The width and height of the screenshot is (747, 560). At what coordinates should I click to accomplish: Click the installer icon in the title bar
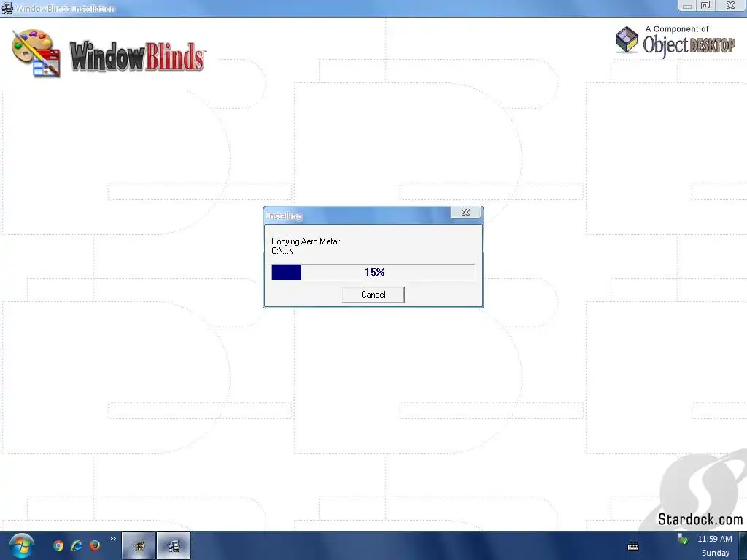(7, 8)
